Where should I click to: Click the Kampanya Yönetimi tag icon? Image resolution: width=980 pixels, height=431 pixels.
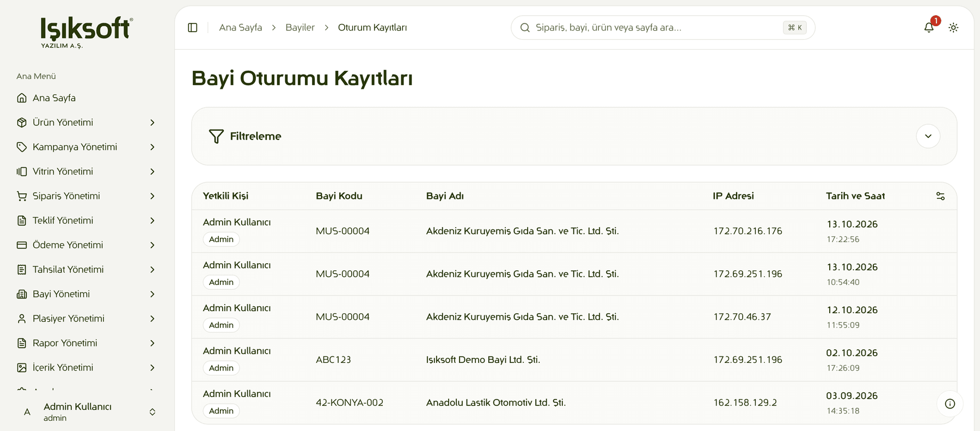22,147
